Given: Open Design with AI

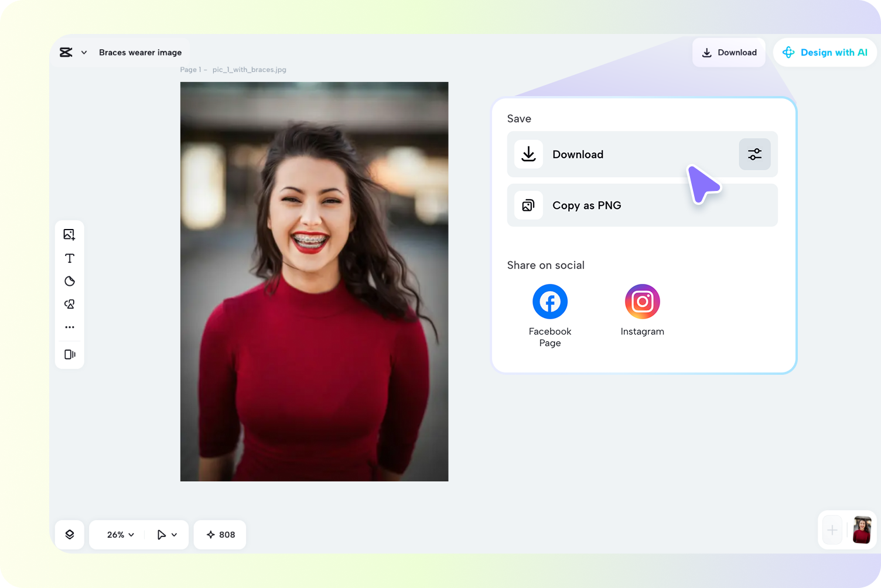Looking at the screenshot, I should tap(825, 52).
